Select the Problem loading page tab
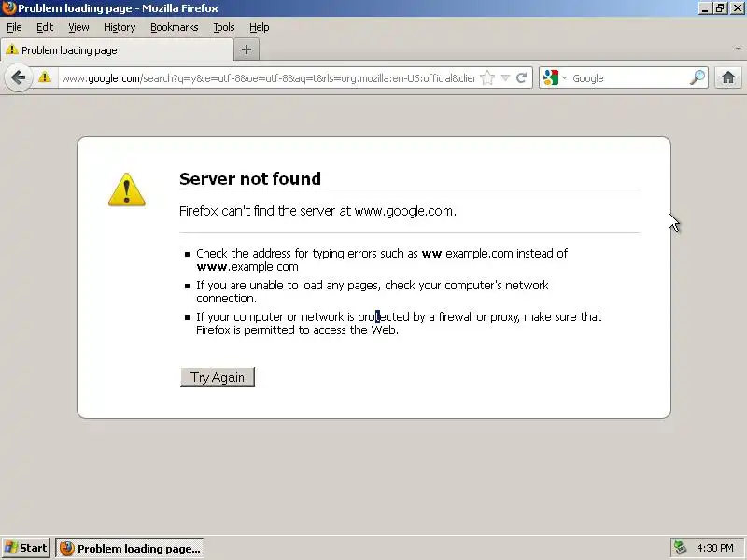The image size is (747, 560). (117, 50)
